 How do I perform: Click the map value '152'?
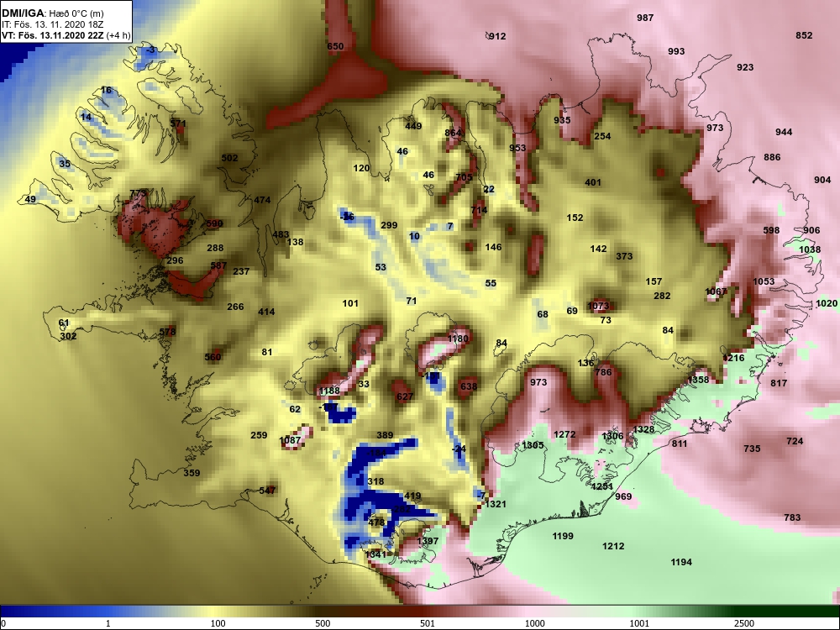pos(575,218)
